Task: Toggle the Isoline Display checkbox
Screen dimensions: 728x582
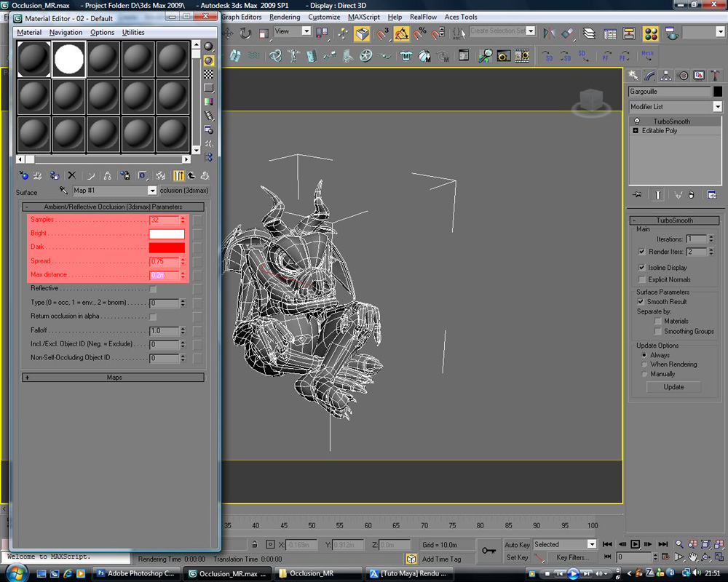Action: tap(642, 268)
